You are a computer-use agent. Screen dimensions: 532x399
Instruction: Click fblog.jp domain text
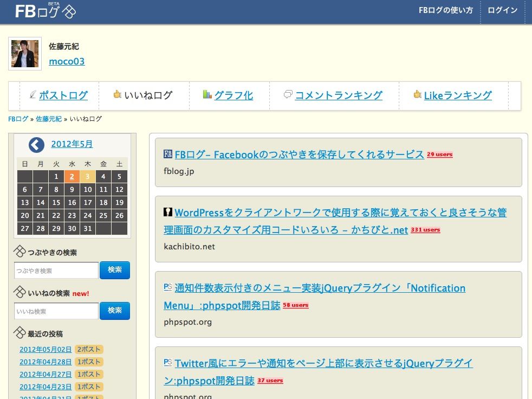pyautogui.click(x=179, y=171)
